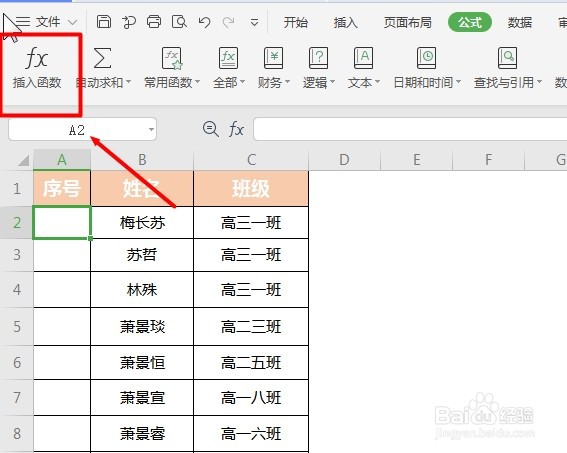The image size is (567, 453).
Task: Click the 姓名 header cell
Action: (142, 188)
